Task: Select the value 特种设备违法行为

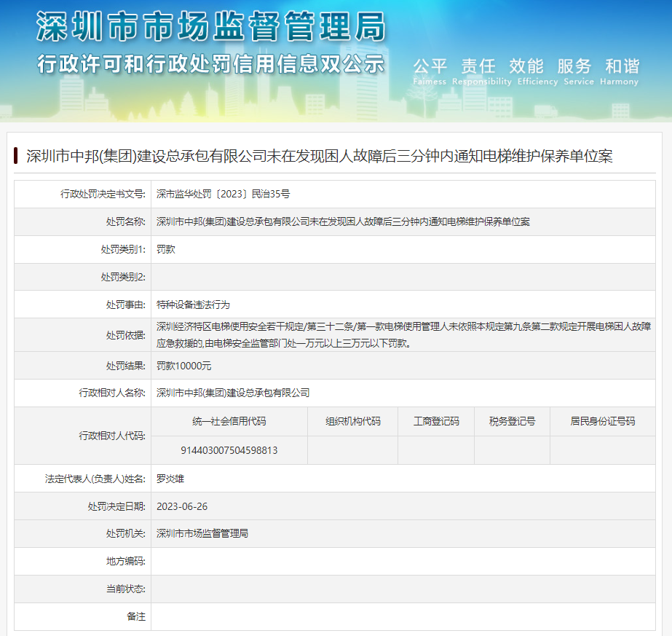Action: click(193, 305)
